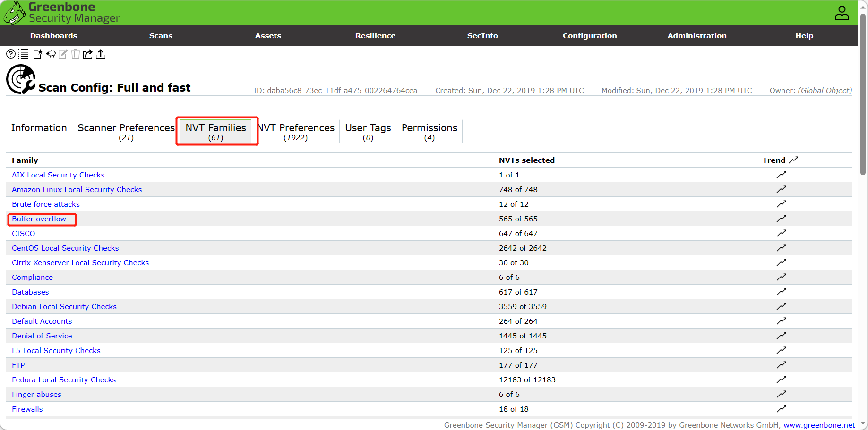The width and height of the screenshot is (868, 430).
Task: Click trend icon in the Firewalls row
Action: click(782, 409)
